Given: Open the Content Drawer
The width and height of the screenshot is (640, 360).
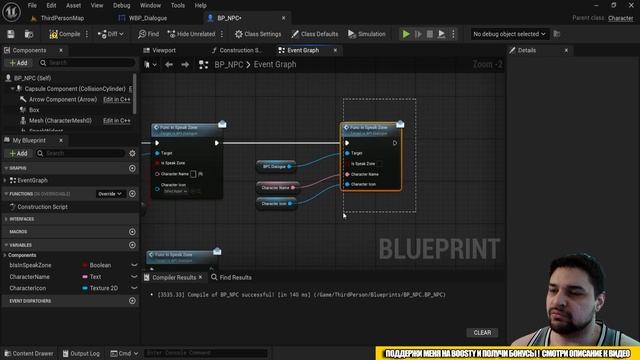Looking at the screenshot, I should coord(29,353).
